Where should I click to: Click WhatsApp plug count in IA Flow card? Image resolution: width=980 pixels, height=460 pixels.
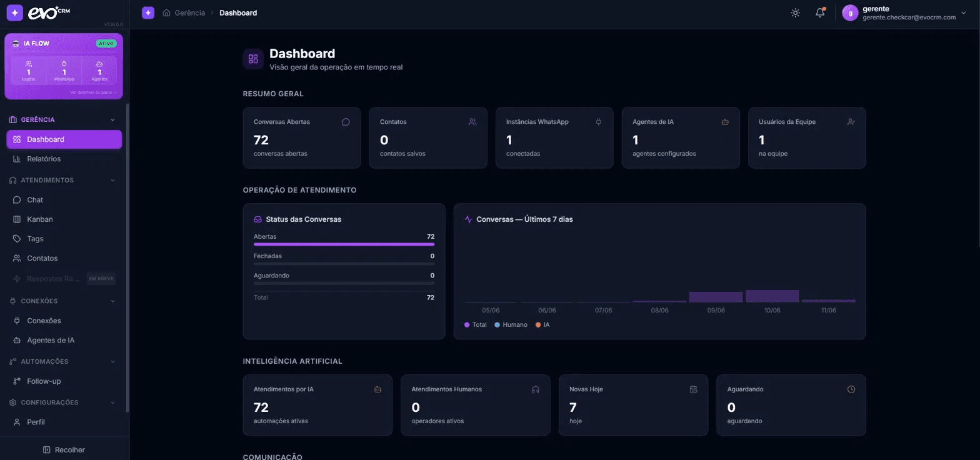pos(64,71)
